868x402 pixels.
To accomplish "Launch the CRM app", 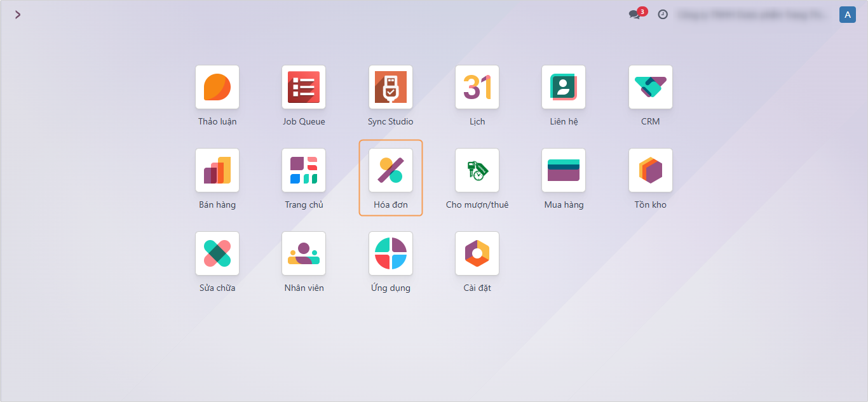I will [651, 87].
